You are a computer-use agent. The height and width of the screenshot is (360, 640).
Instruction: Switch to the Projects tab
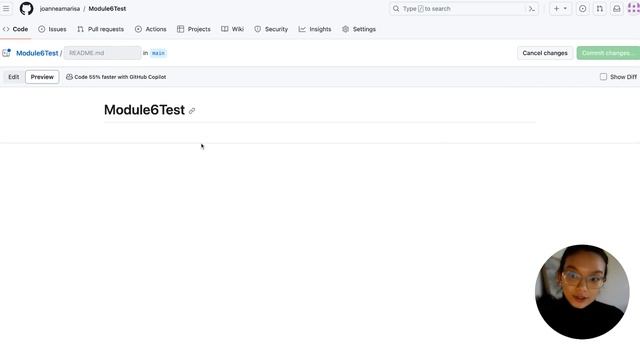coord(194,29)
